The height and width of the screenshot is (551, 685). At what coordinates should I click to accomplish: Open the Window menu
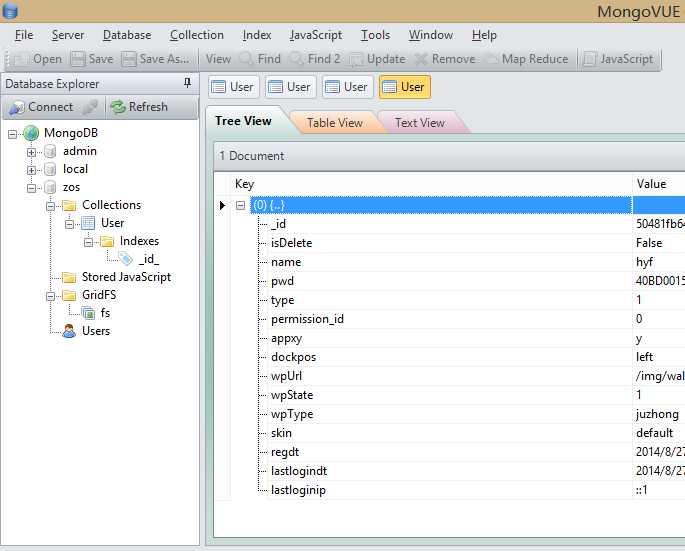pos(431,35)
